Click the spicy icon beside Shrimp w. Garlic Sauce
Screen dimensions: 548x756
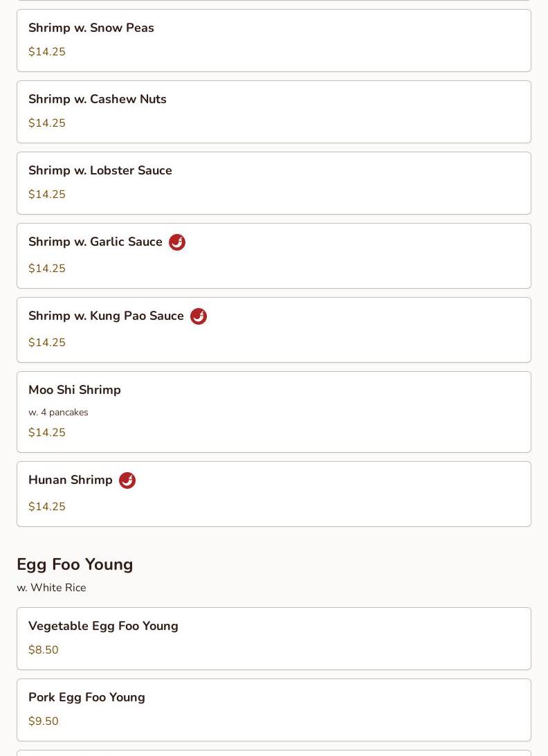(177, 242)
